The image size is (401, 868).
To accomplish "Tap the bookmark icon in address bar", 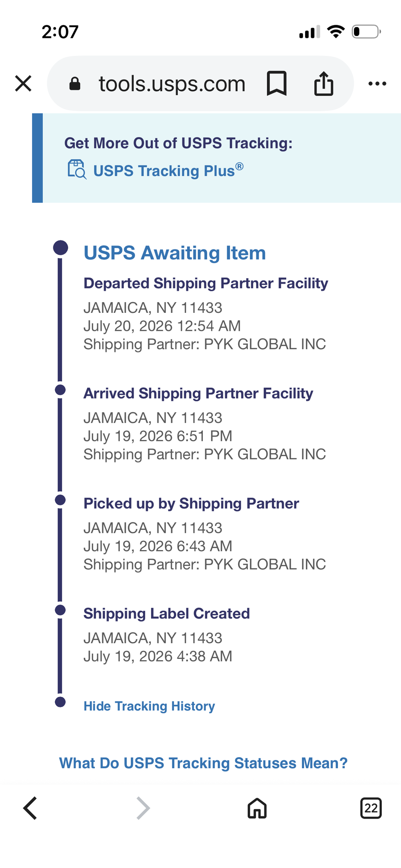I will (276, 83).
